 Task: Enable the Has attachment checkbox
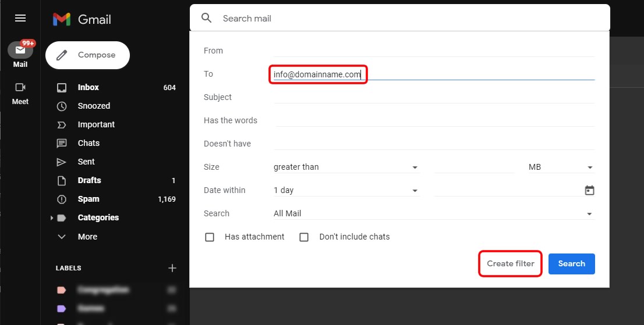pos(210,237)
